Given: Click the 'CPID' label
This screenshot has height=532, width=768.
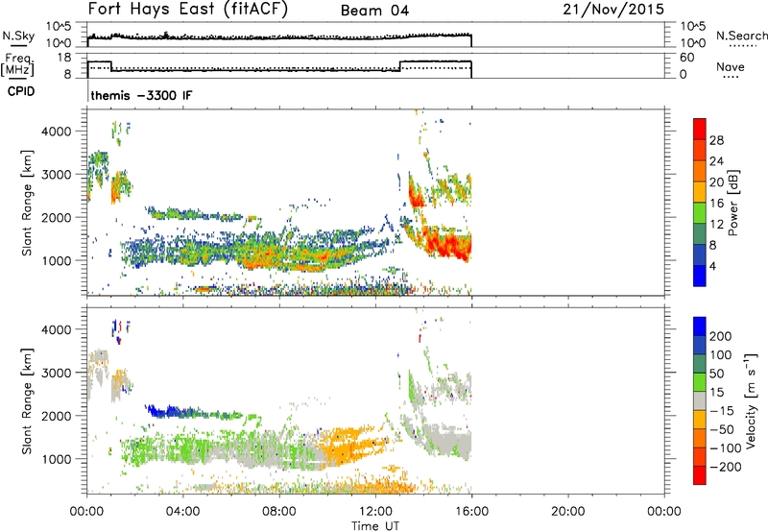Looking at the screenshot, I should [x=21, y=91].
